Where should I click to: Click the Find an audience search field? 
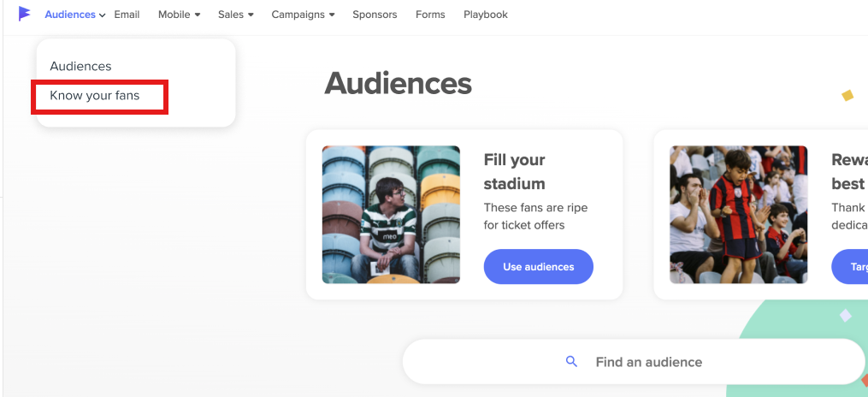[x=649, y=362]
